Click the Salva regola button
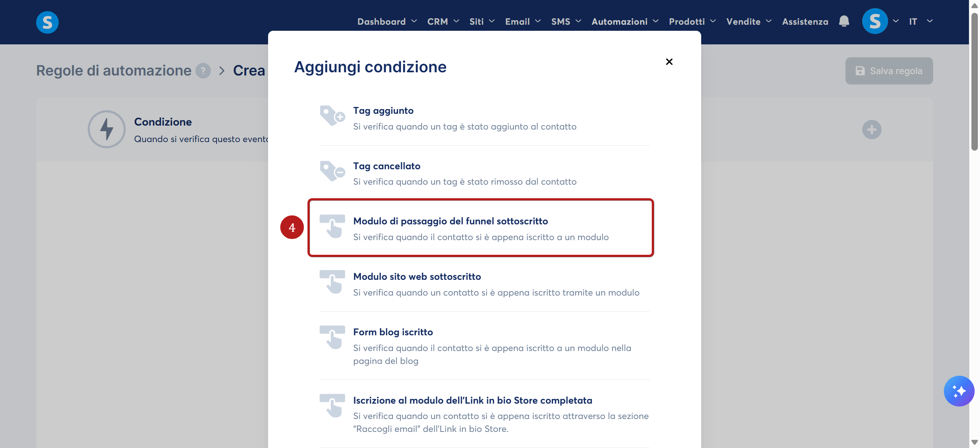Viewport: 980px width, 448px height. [889, 71]
